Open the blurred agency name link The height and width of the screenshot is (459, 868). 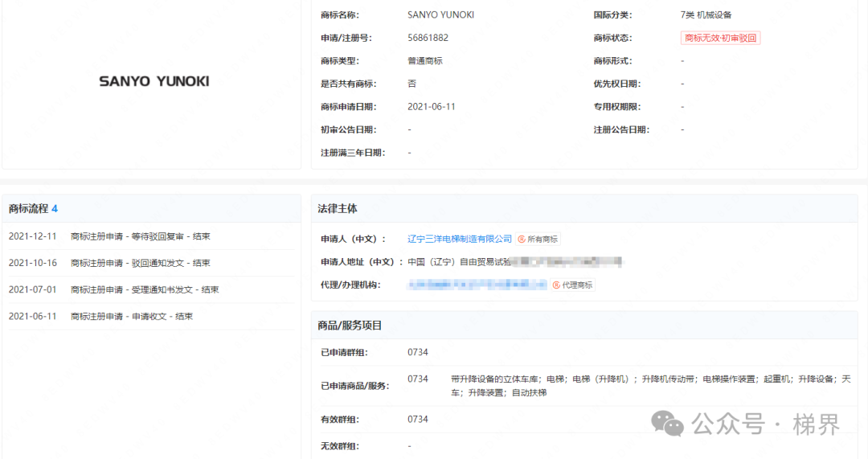tap(477, 285)
